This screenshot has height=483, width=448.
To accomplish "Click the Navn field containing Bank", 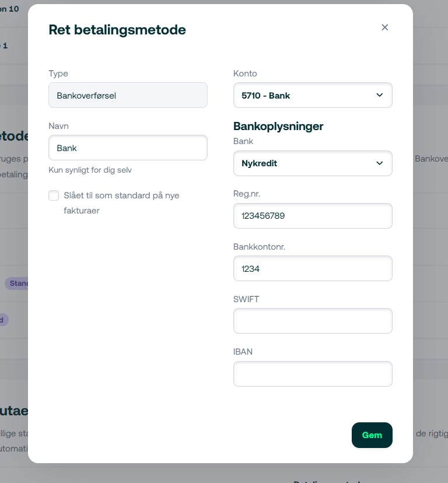I will point(128,148).
